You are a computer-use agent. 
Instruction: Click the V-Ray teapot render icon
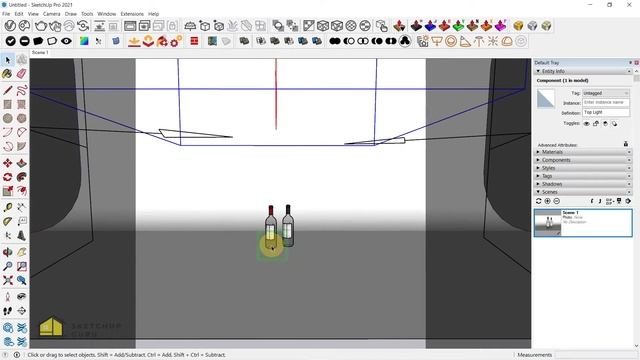[41, 26]
